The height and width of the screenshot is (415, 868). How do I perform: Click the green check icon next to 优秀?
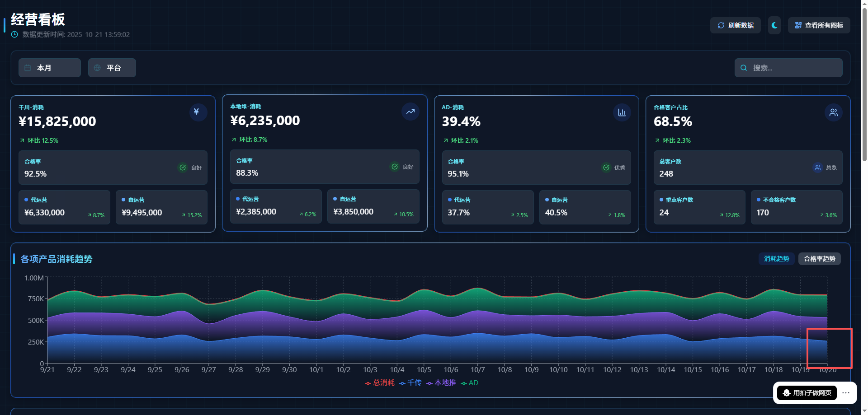[x=606, y=168]
